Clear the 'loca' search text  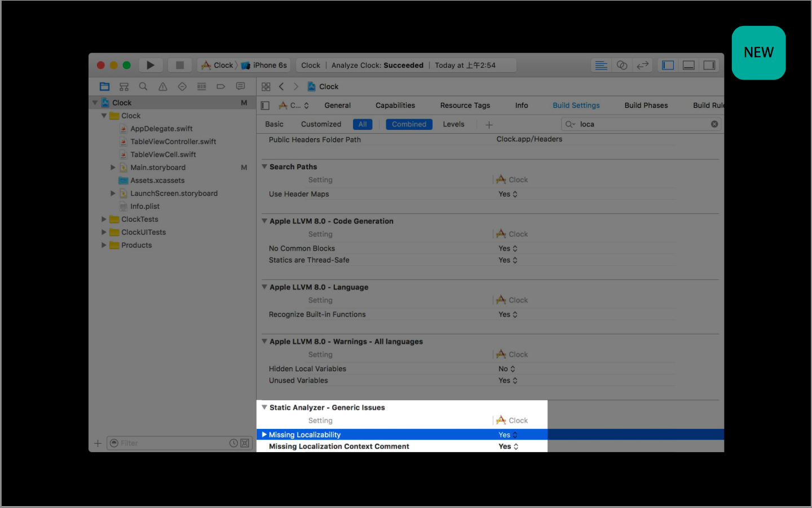[714, 124]
